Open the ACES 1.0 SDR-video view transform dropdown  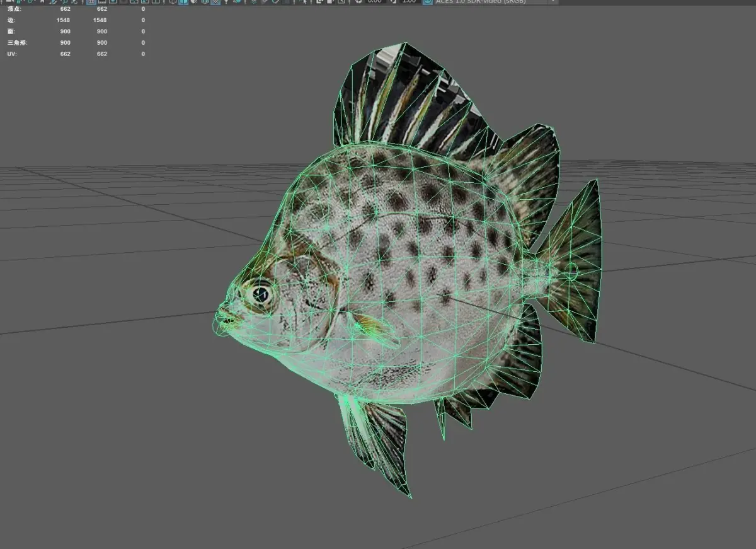coord(496,2)
